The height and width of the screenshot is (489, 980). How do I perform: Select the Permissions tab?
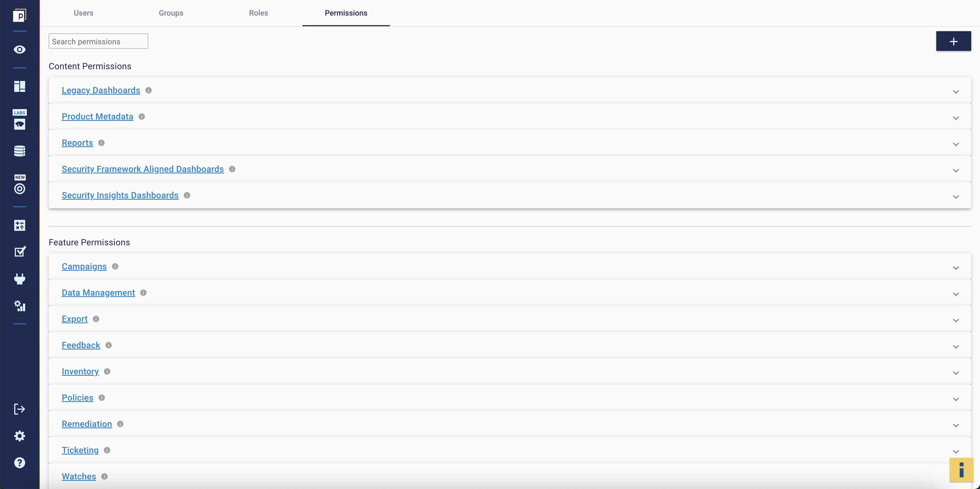[x=346, y=13]
